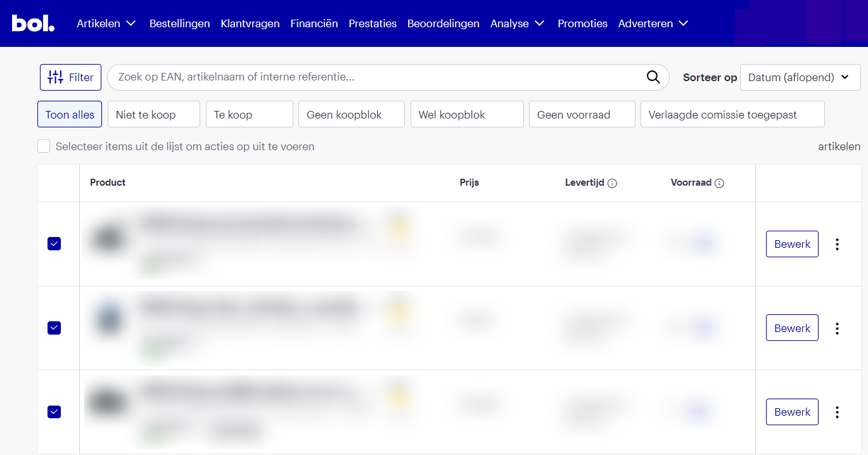
Task: Open the three-dot menu for second product
Action: click(837, 328)
